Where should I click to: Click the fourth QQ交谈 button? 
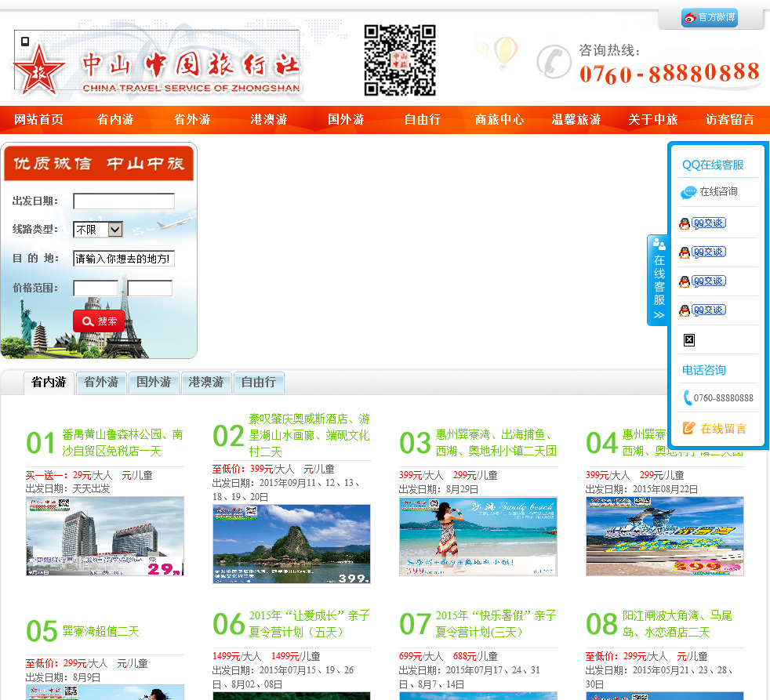point(703,310)
